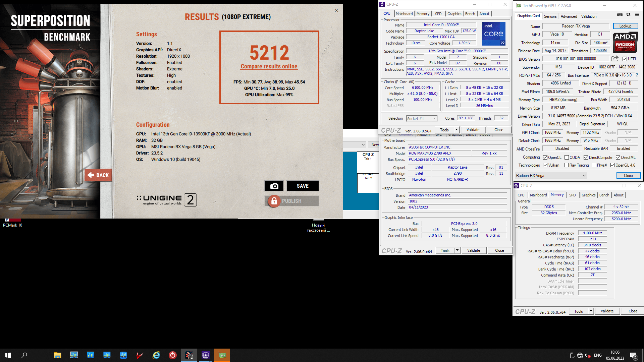This screenshot has height=362, width=644.
Task: Click the CPU-Z taskbar icon
Action: pyautogui.click(x=206, y=355)
